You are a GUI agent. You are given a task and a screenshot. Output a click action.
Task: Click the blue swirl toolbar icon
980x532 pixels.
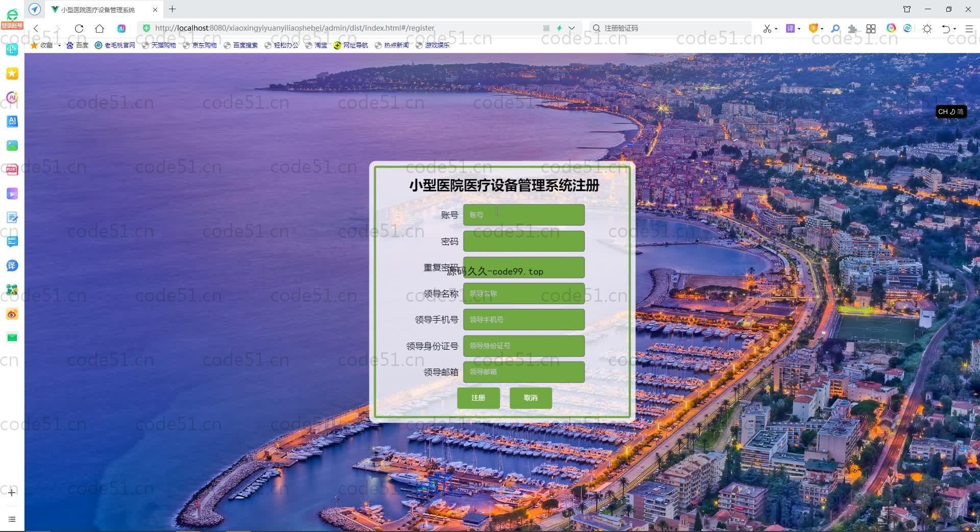[908, 28]
